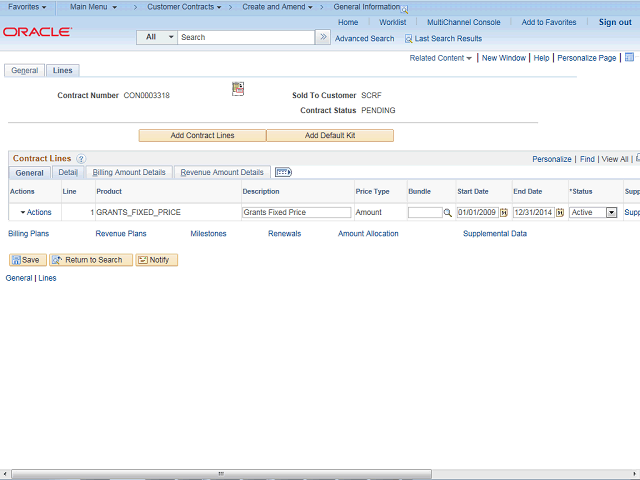Click Add to Favorites
Viewport: 640px width, 480px height.
(549, 22)
